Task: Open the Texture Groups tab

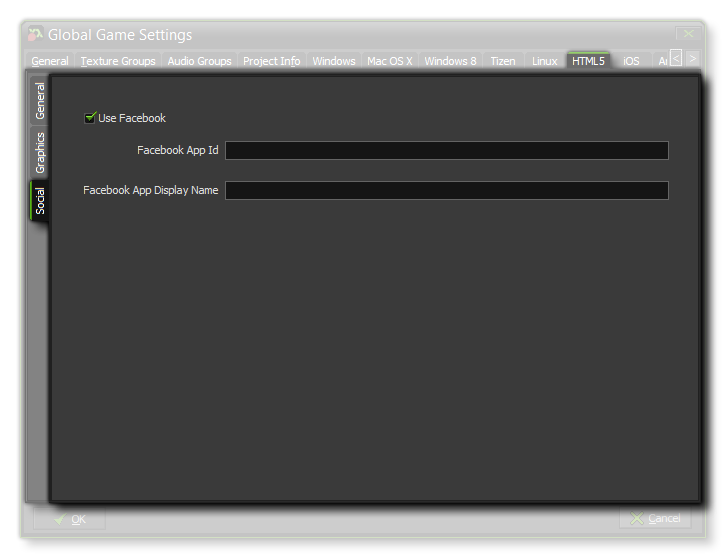Action: 118,61
